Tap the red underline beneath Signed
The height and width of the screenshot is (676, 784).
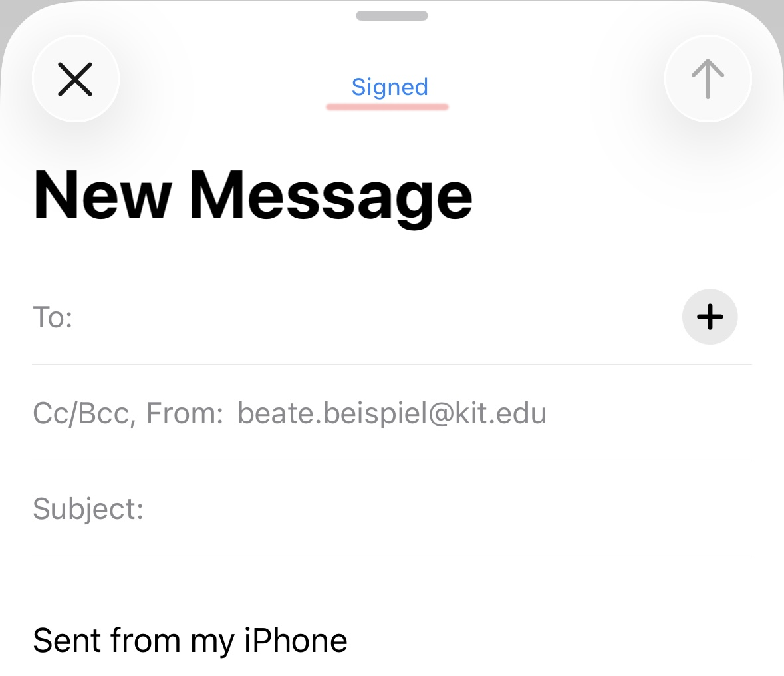pyautogui.click(x=388, y=106)
